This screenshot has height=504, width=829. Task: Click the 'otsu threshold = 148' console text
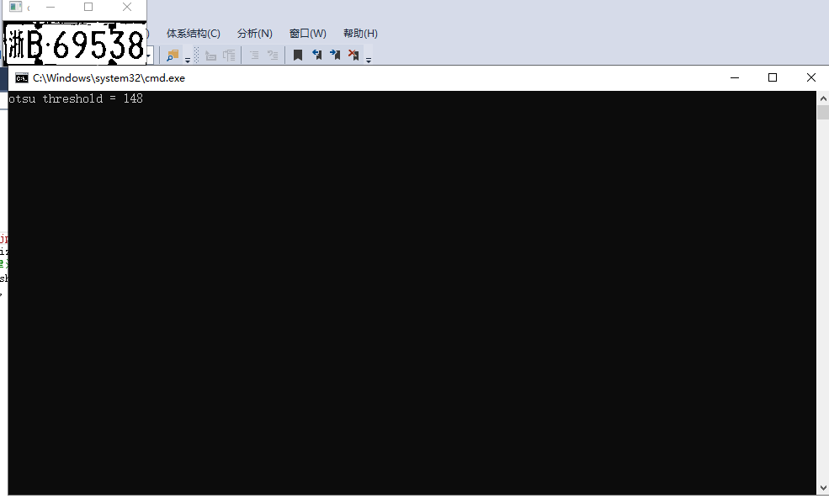coord(76,98)
